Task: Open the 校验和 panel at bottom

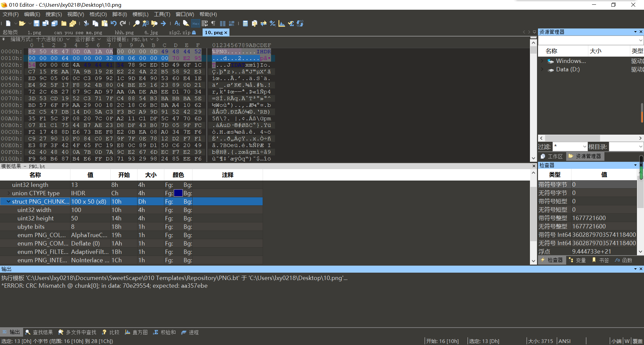Action: tap(164, 332)
